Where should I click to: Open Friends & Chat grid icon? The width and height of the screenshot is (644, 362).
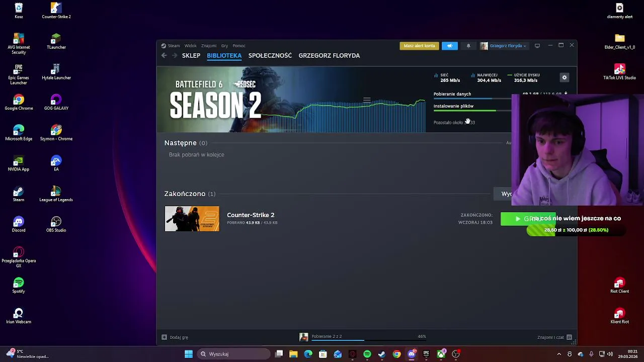(x=569, y=337)
